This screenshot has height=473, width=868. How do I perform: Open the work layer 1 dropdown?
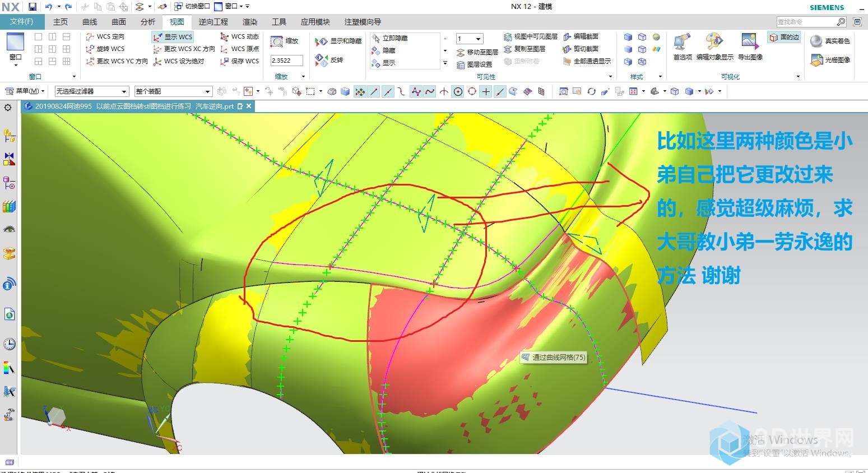[x=470, y=39]
